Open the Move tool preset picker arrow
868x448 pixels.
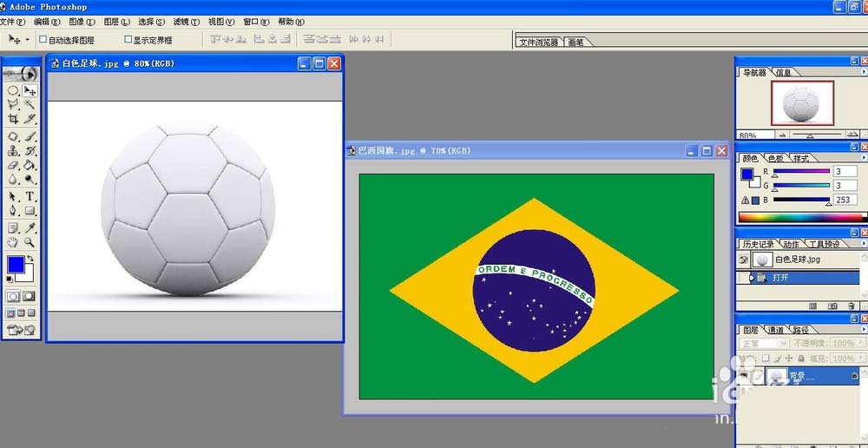pos(28,40)
